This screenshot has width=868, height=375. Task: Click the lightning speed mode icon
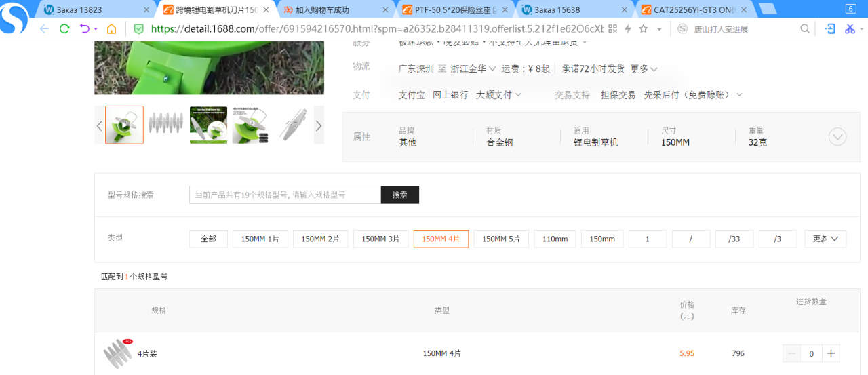click(x=628, y=28)
